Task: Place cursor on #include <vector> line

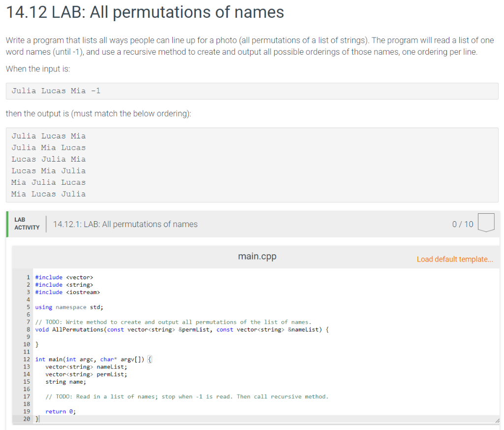Action: pyautogui.click(x=64, y=277)
